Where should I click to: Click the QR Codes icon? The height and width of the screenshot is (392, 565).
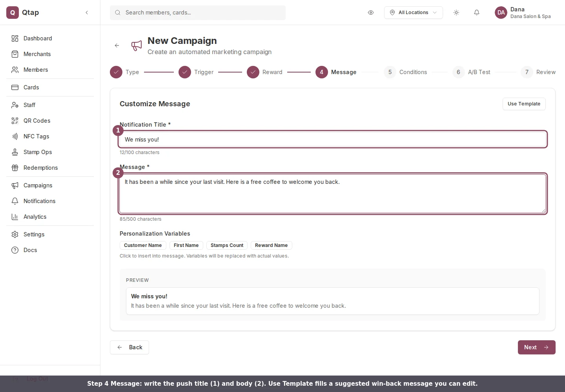coord(15,121)
